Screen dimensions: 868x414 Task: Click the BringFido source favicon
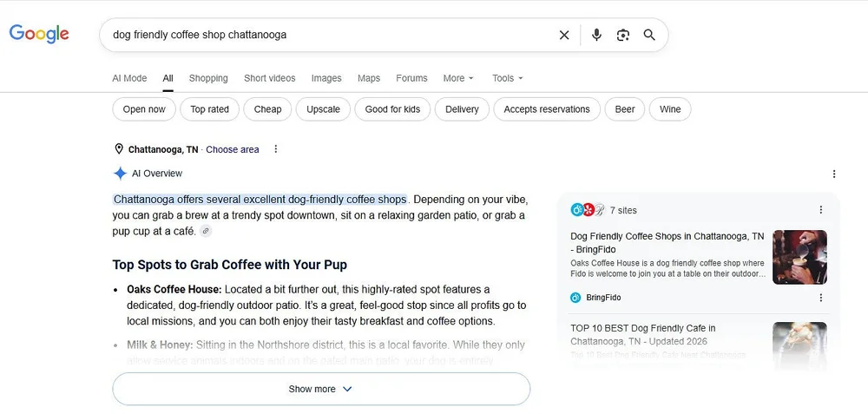coord(575,298)
